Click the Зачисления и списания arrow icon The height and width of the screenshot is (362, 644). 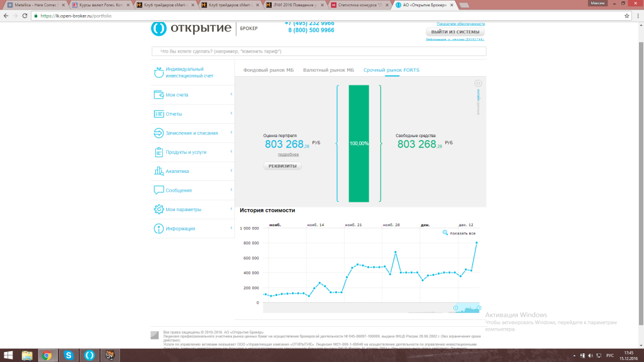[158, 133]
